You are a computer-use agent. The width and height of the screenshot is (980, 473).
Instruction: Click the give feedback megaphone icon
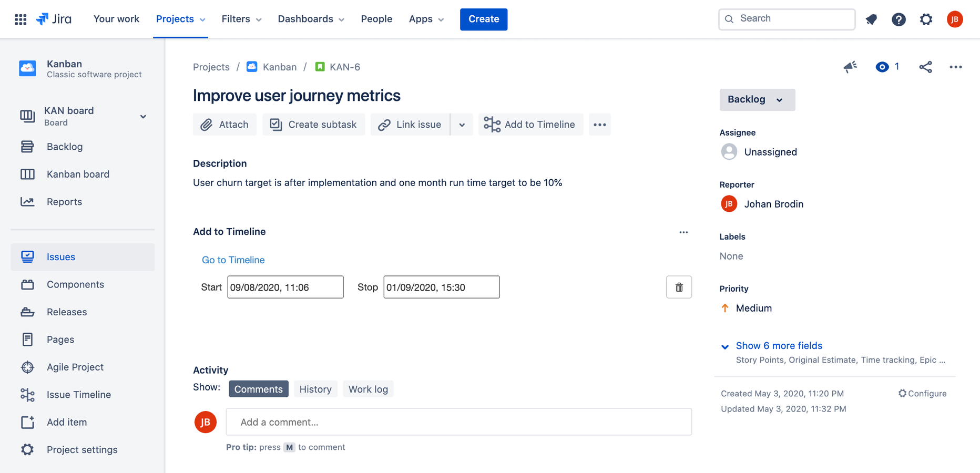pos(850,67)
